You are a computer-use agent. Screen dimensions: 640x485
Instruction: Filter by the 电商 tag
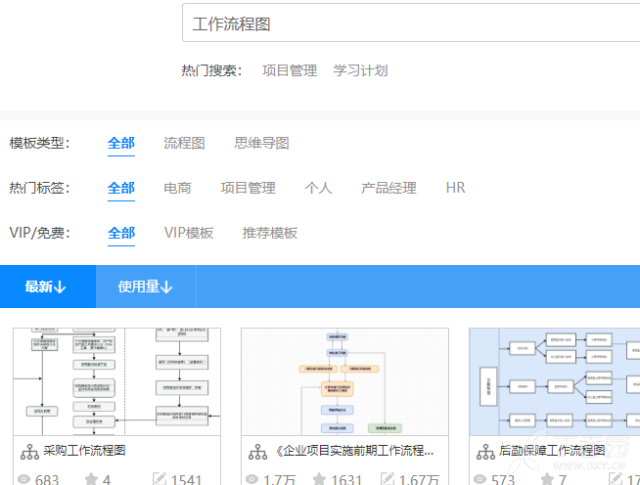click(177, 188)
